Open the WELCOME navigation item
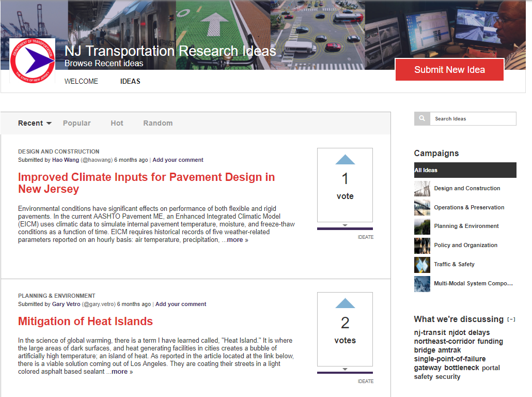Image resolution: width=532 pixels, height=397 pixels. [x=81, y=81]
